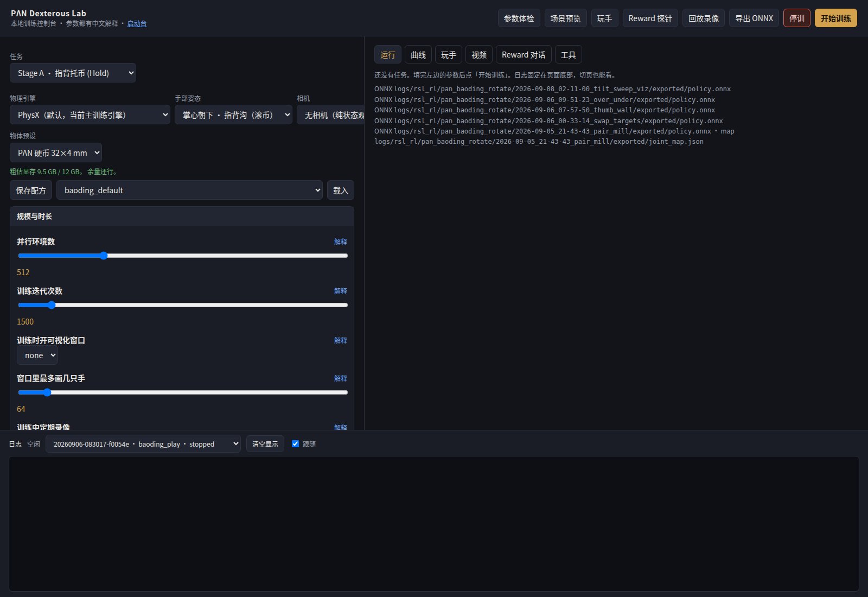Click the 载入 load button
This screenshot has height=597, width=868.
(x=341, y=190)
